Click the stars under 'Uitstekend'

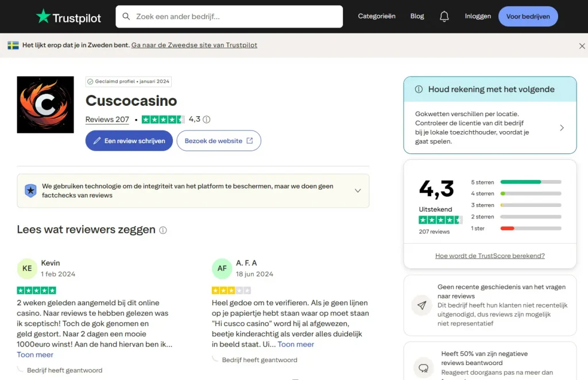point(440,220)
